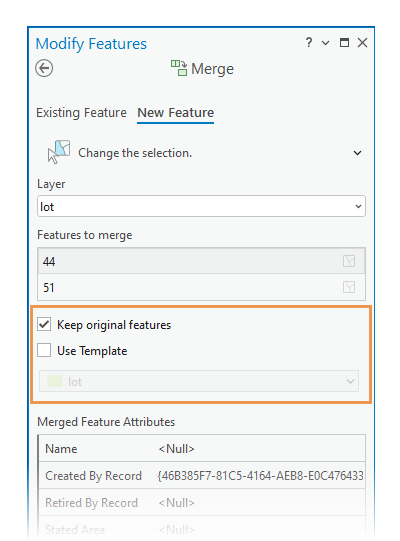The height and width of the screenshot is (541, 400).
Task: Open the Layer dropdown showing lot
Action: (201, 206)
